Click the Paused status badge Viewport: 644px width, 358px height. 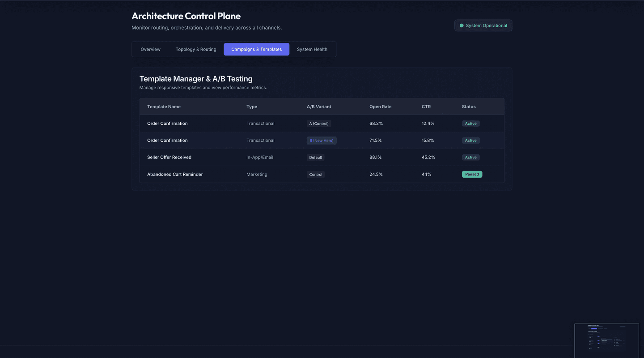(x=472, y=175)
